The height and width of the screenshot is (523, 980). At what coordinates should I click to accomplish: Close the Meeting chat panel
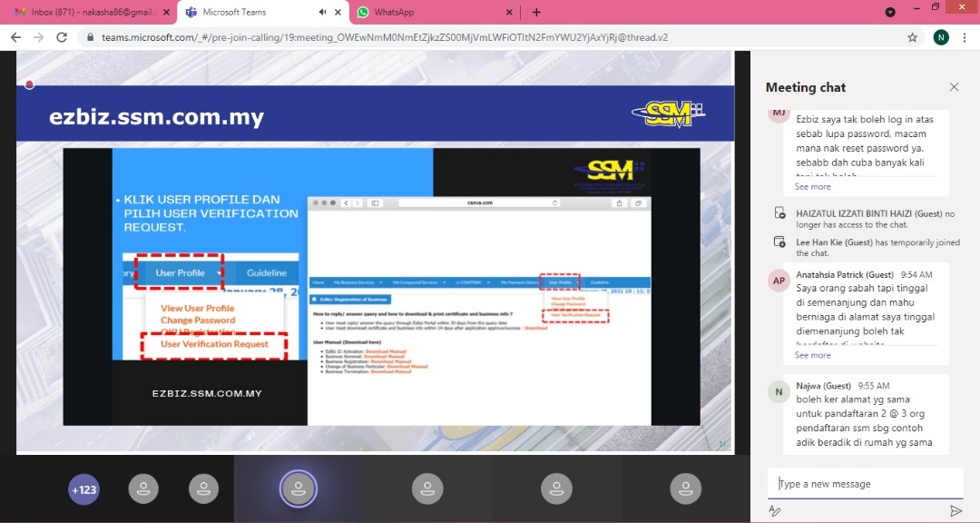(954, 87)
